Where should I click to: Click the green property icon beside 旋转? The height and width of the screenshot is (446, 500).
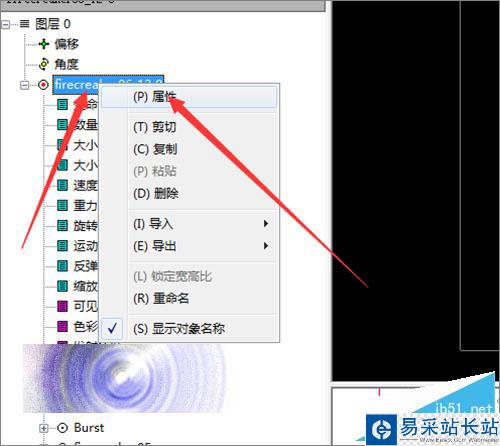[62, 226]
